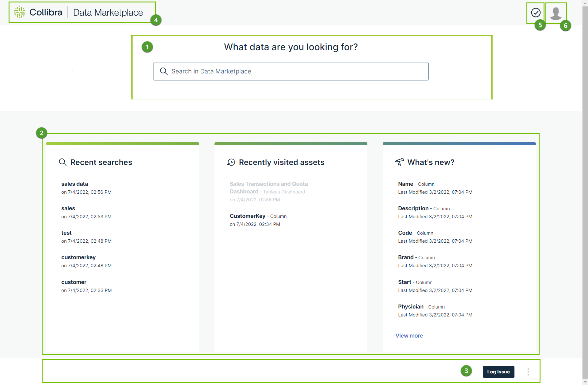Open the three-dot menu beside Log Issue
588x385 pixels.
point(528,372)
